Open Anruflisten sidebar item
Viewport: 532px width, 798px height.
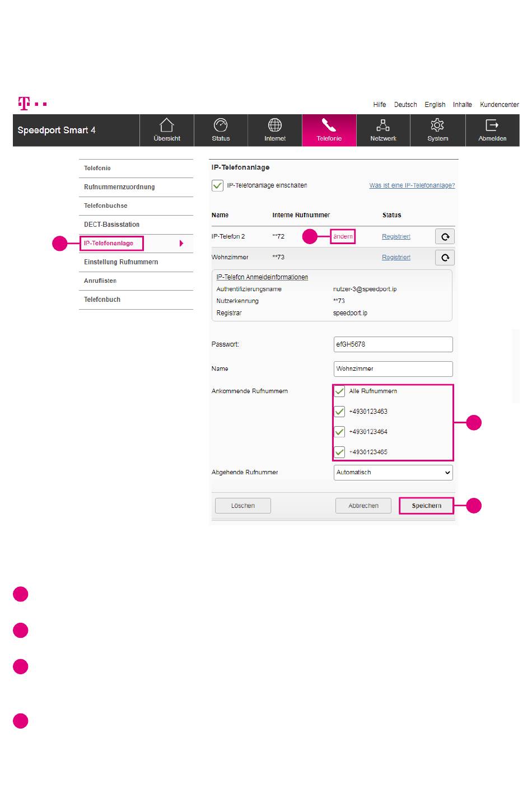pyautogui.click(x=136, y=281)
